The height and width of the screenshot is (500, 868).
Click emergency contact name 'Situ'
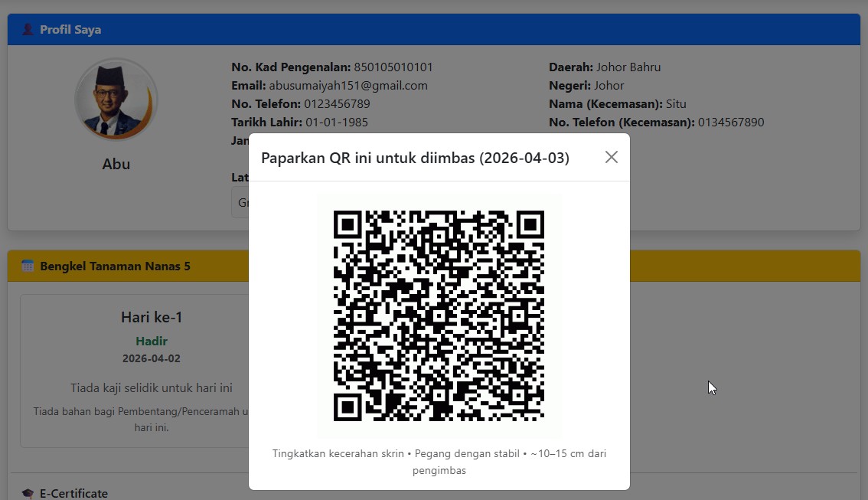point(676,103)
